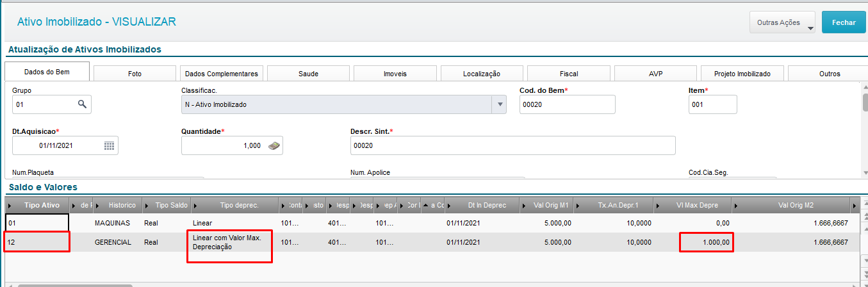The height and width of the screenshot is (287, 868).
Task: Open the Imoveis tab
Action: pyautogui.click(x=395, y=74)
